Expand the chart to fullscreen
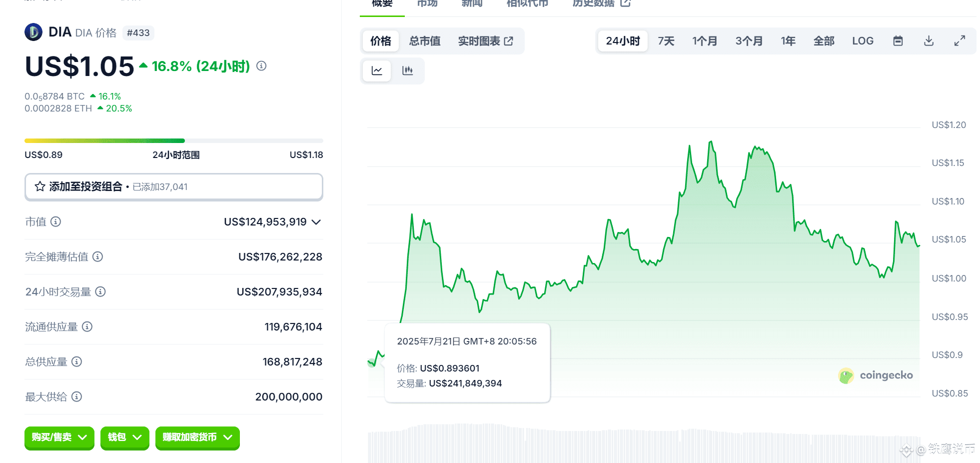 pyautogui.click(x=960, y=41)
